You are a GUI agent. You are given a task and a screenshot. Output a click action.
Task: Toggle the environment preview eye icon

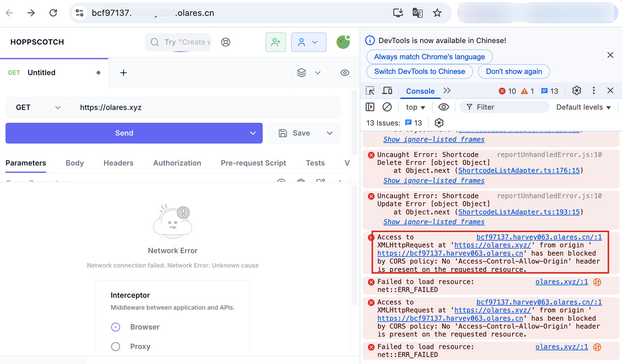pyautogui.click(x=345, y=73)
